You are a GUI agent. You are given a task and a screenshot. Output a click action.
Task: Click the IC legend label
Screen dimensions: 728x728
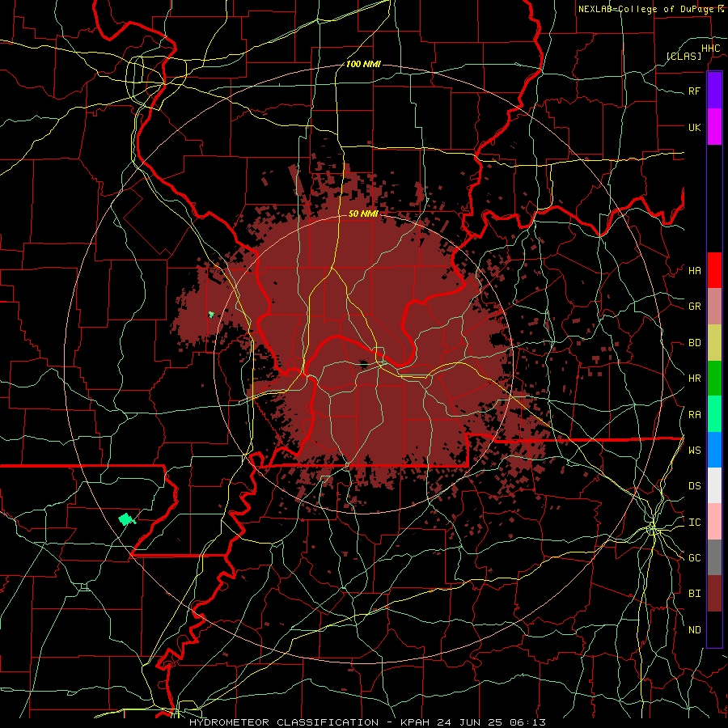point(694,523)
